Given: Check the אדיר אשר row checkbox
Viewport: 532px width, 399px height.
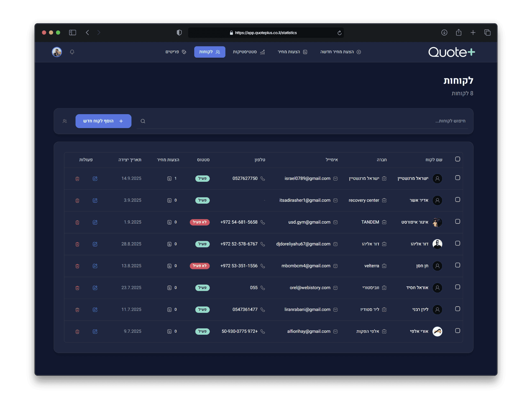Looking at the screenshot, I should click(457, 200).
